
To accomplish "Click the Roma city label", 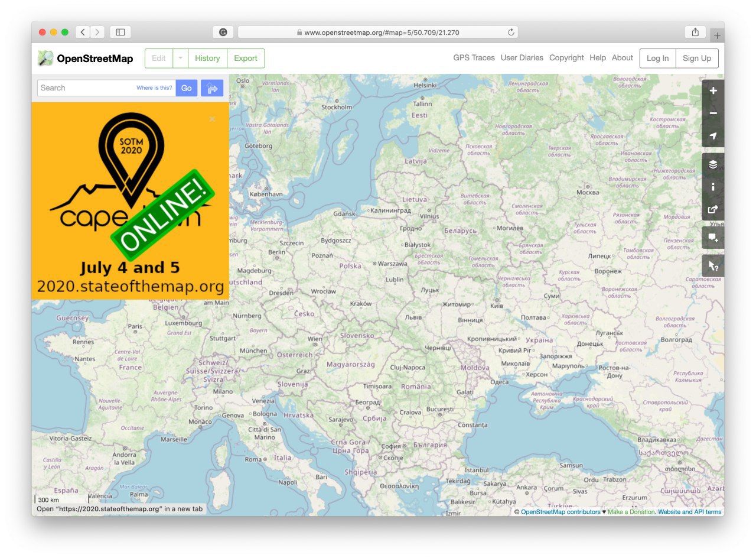I will [x=253, y=459].
